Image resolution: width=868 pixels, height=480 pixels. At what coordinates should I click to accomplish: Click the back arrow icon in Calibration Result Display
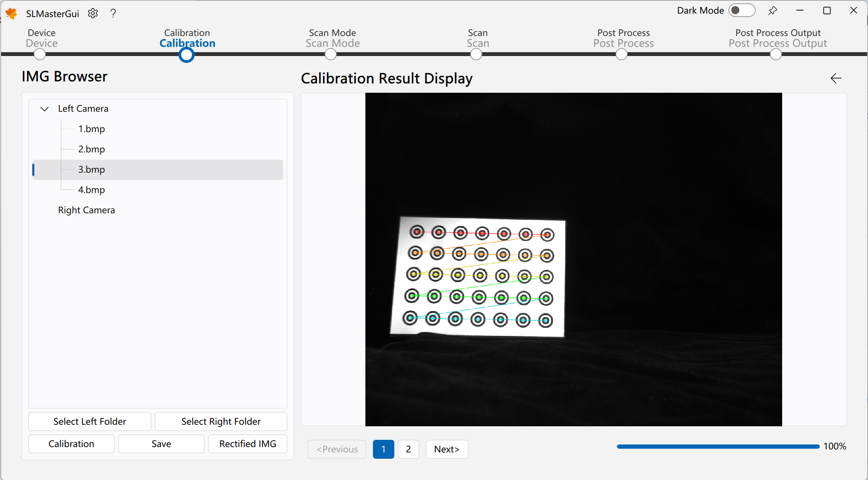tap(836, 78)
